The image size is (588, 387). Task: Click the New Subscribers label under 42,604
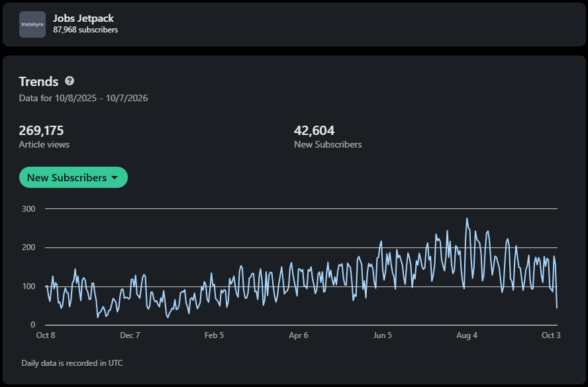click(x=328, y=145)
